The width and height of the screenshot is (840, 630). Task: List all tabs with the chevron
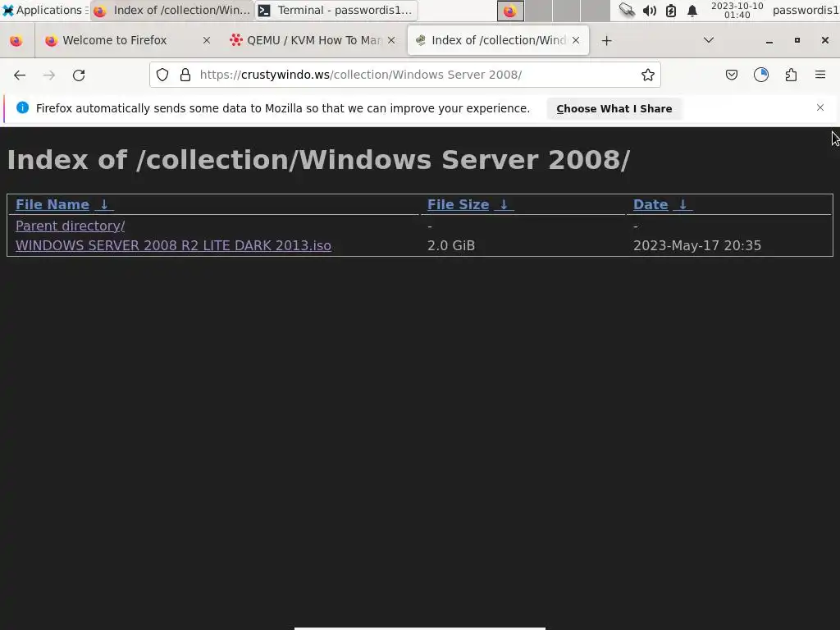(708, 40)
